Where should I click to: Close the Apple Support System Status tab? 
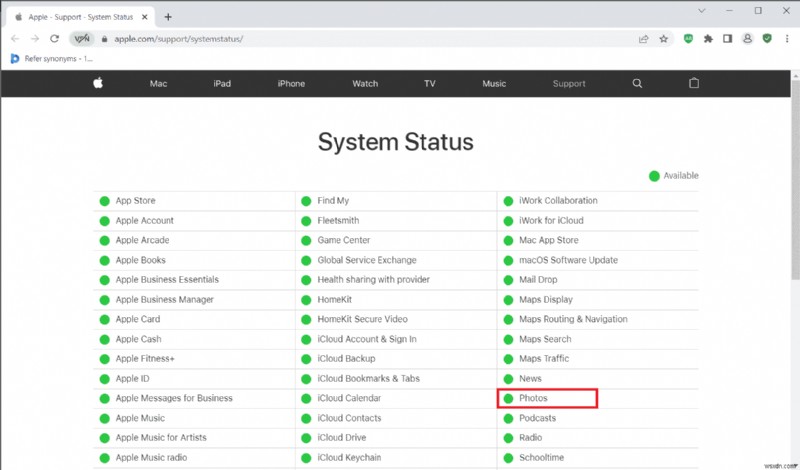[x=144, y=17]
